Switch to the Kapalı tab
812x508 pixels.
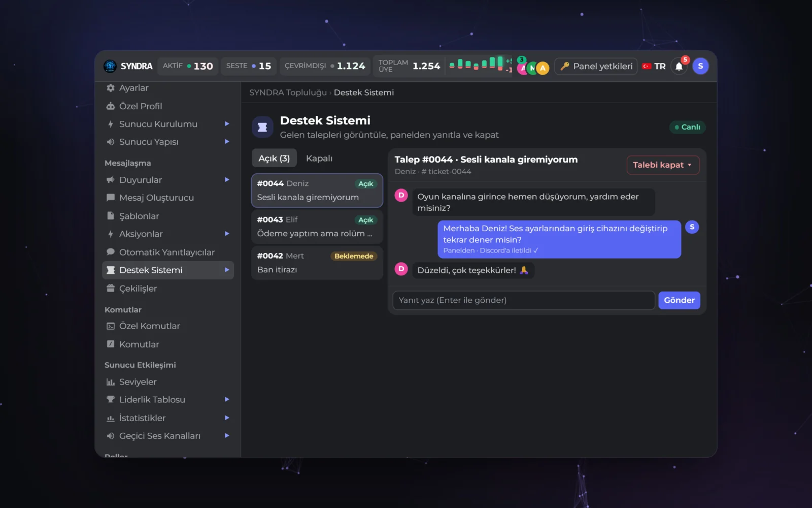coord(319,158)
